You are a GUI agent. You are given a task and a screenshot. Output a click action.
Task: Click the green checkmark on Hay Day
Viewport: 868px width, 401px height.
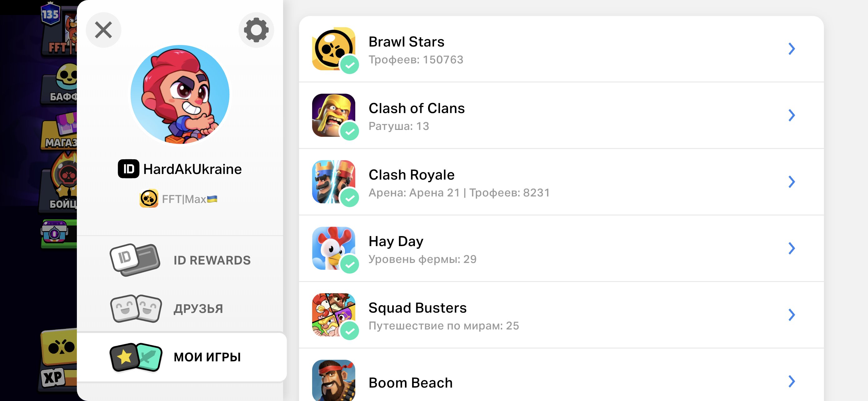pyautogui.click(x=349, y=264)
